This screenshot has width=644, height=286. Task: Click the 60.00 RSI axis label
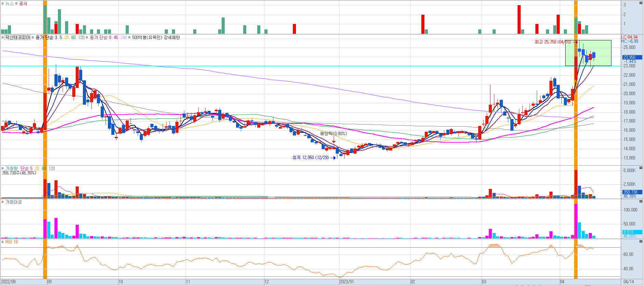click(x=628, y=255)
